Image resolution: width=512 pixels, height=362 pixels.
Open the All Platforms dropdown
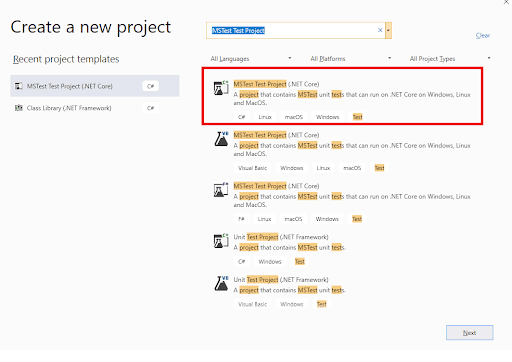pos(351,59)
